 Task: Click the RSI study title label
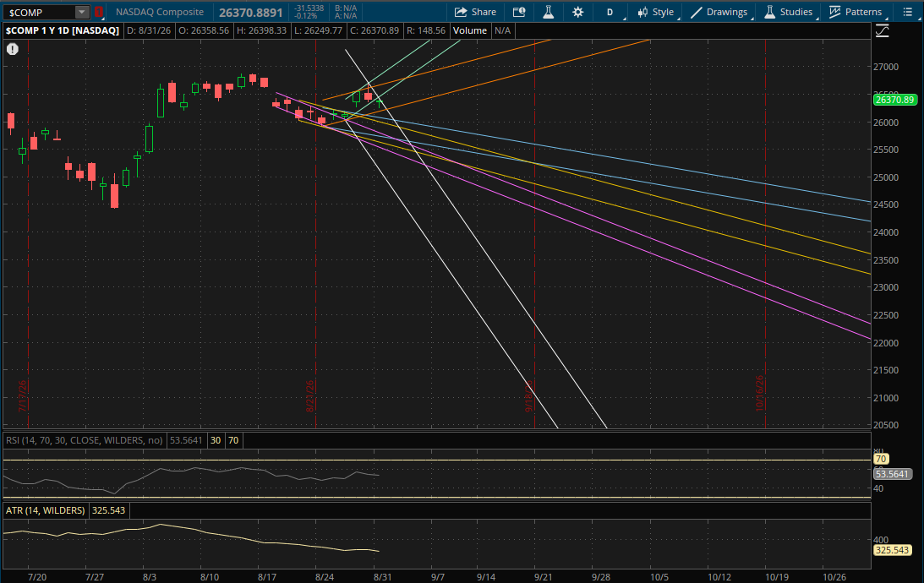85,440
